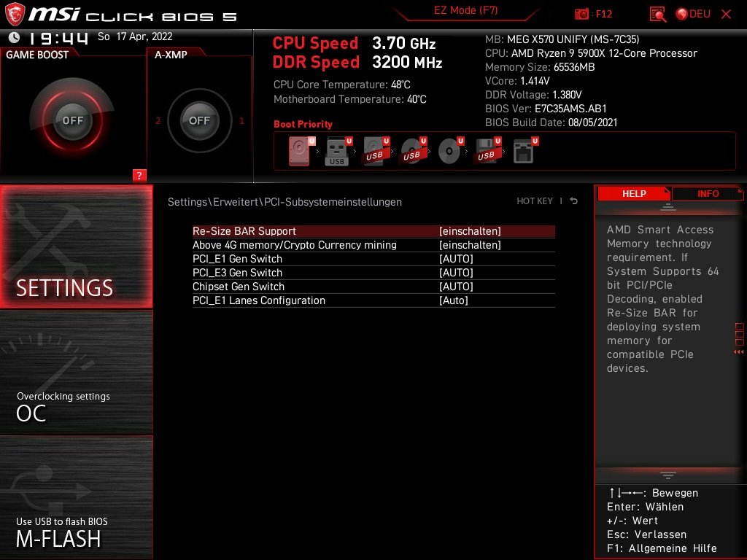Select the USB key boot device icon
The width and height of the screenshot is (747, 560).
coord(337,152)
